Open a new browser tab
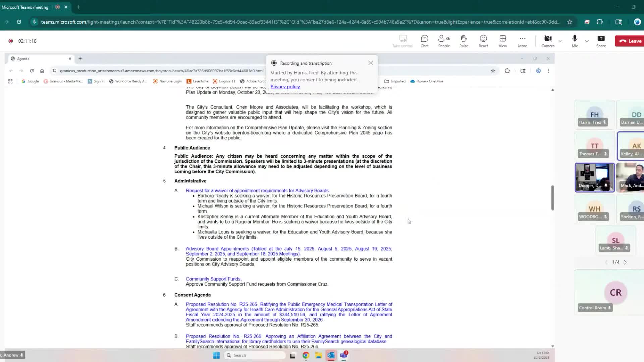The image size is (644, 362). 78,7
